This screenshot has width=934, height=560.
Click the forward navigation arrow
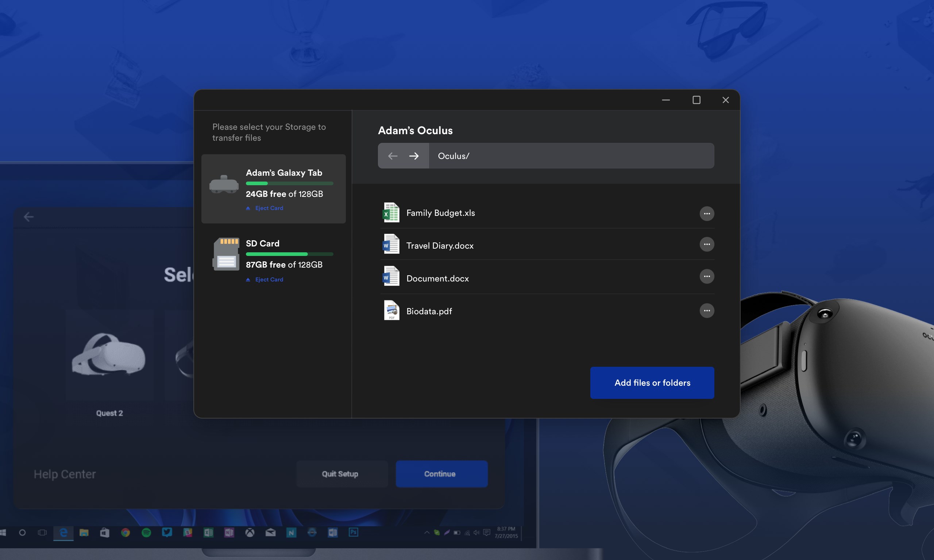point(414,155)
